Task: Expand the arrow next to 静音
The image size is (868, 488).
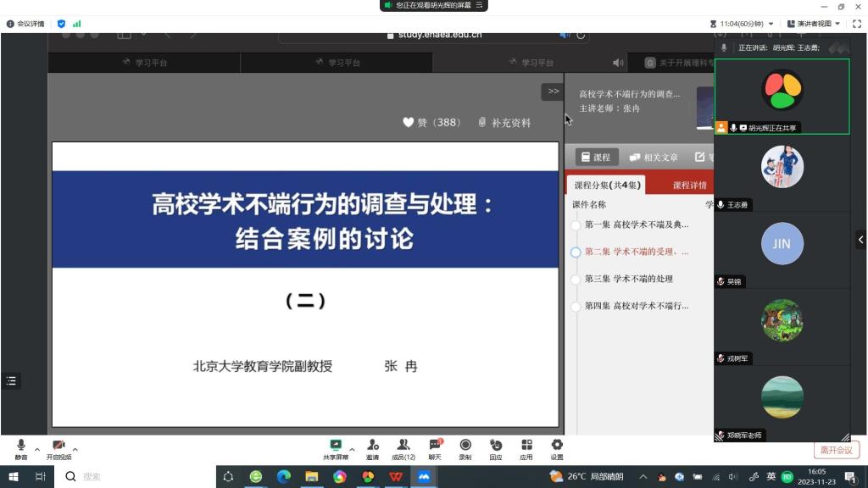Action: click(37, 449)
